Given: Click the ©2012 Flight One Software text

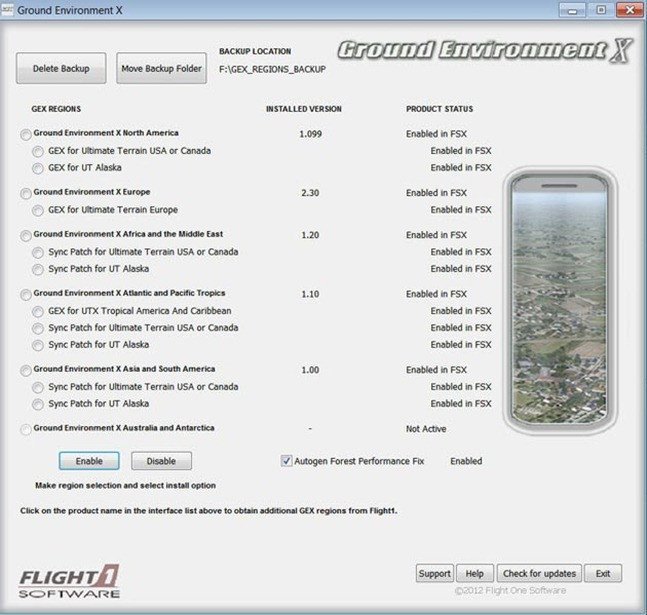Looking at the screenshot, I should [510, 591].
